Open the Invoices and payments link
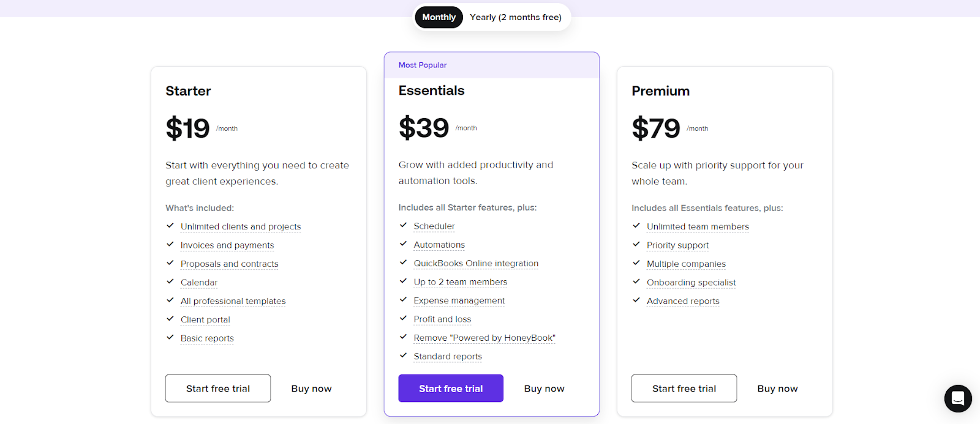Image resolution: width=980 pixels, height=424 pixels. pos(227,245)
